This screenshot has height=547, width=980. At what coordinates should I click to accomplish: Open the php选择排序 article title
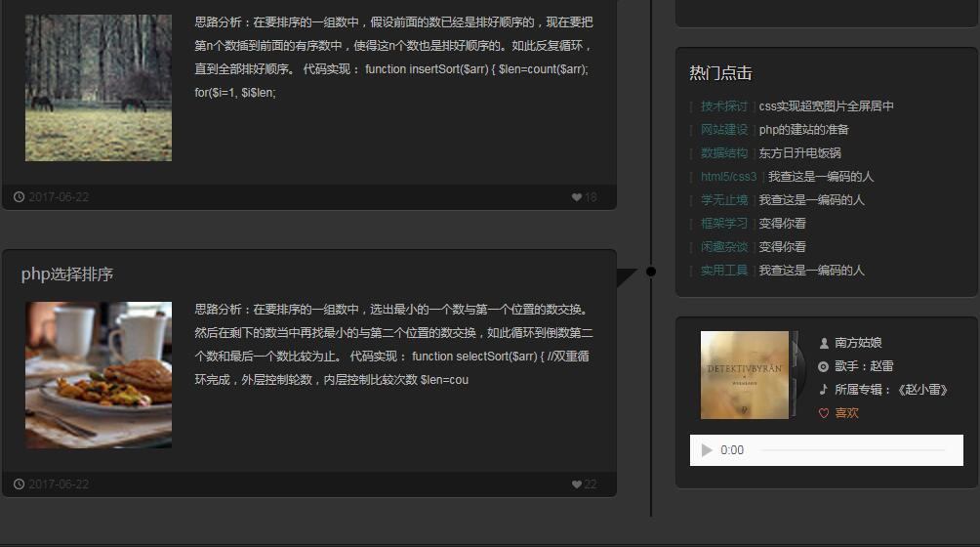[x=67, y=274]
